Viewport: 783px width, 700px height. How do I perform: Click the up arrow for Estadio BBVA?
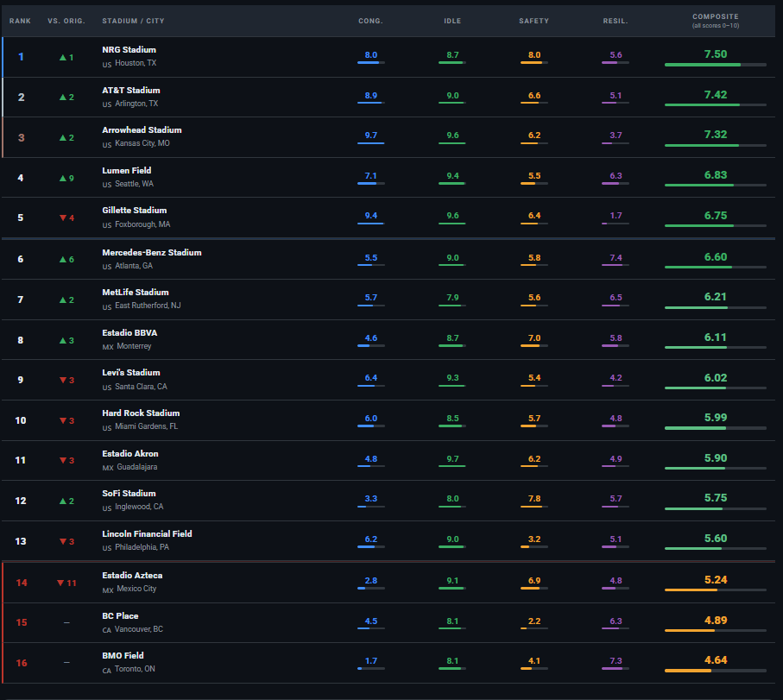[63, 341]
